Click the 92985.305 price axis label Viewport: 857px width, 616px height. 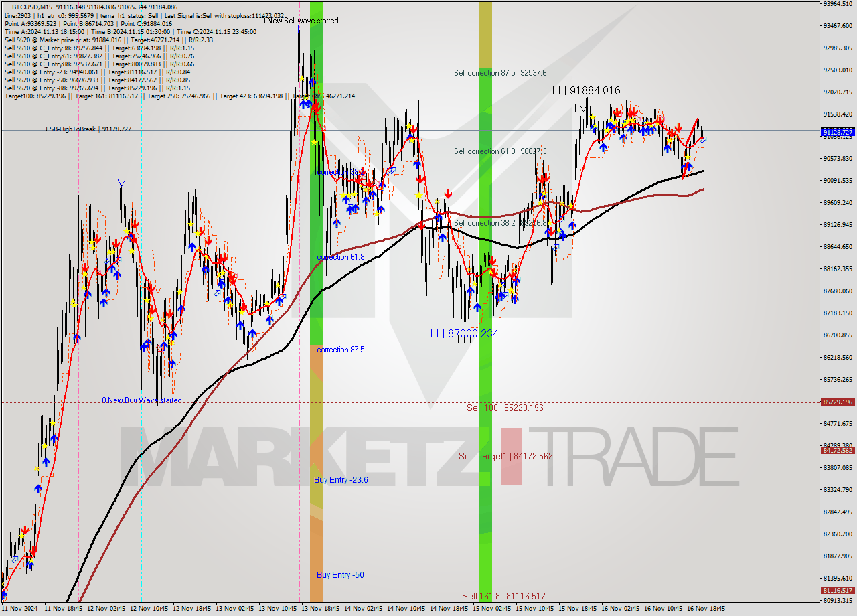click(x=838, y=48)
